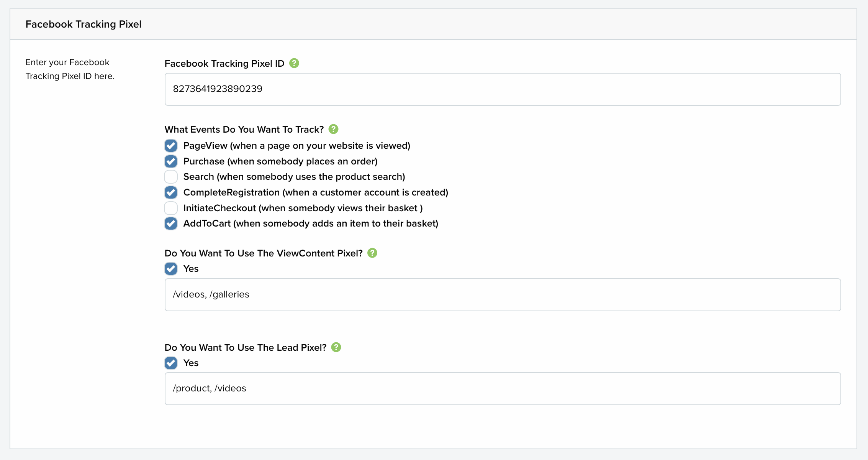Enable the InitiateCheckout event checkbox
868x460 pixels.
171,208
